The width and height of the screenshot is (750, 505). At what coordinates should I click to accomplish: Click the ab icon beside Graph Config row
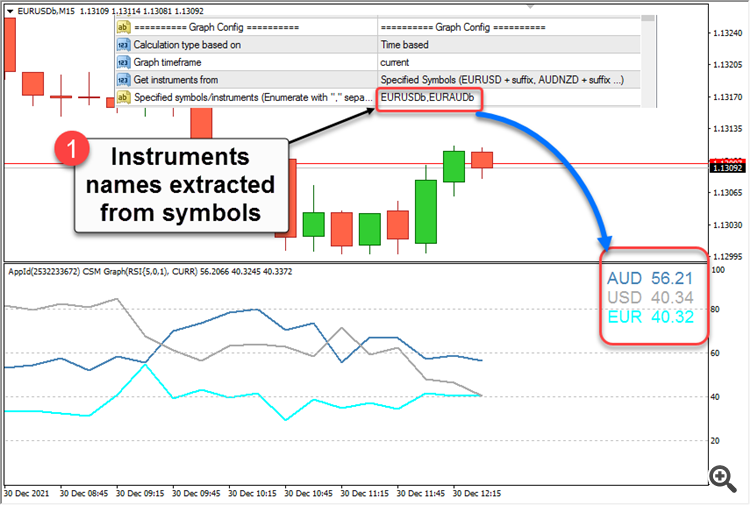(x=123, y=27)
